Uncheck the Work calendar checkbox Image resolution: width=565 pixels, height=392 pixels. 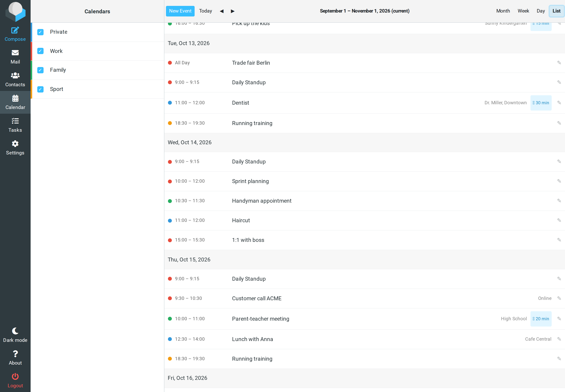point(40,51)
